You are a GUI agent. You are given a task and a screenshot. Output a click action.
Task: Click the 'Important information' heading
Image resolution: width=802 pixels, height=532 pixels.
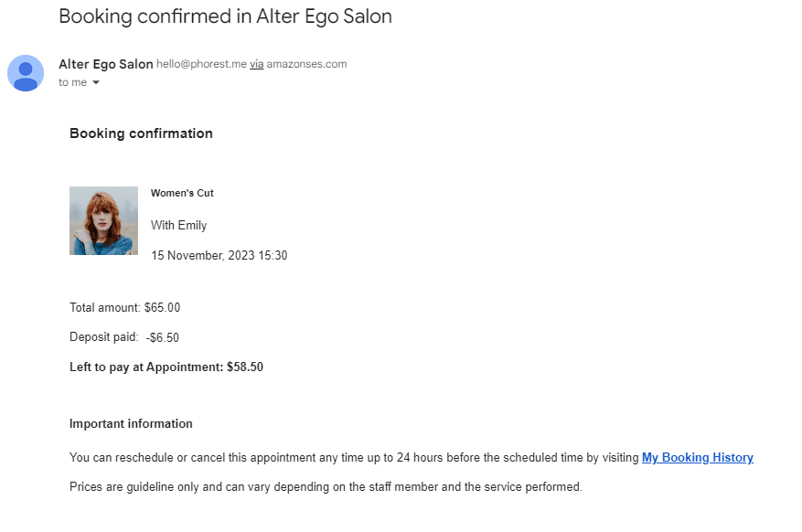pos(131,423)
